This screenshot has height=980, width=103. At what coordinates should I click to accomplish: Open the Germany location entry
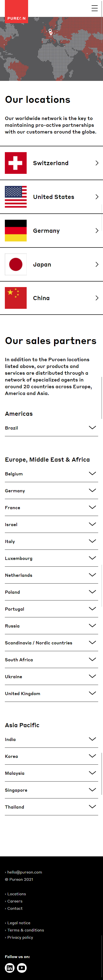[x=51, y=231]
